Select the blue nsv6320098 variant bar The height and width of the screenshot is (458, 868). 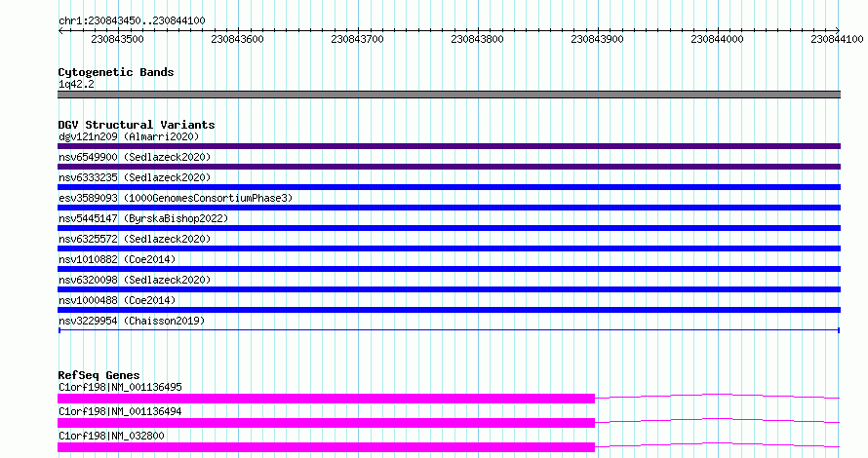(x=449, y=289)
